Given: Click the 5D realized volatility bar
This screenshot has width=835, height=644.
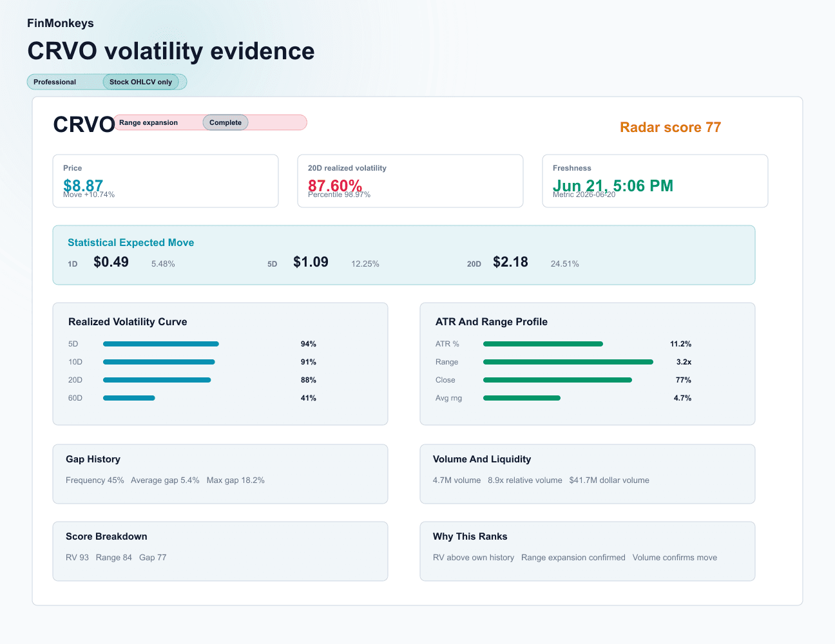Looking at the screenshot, I should 161,344.
